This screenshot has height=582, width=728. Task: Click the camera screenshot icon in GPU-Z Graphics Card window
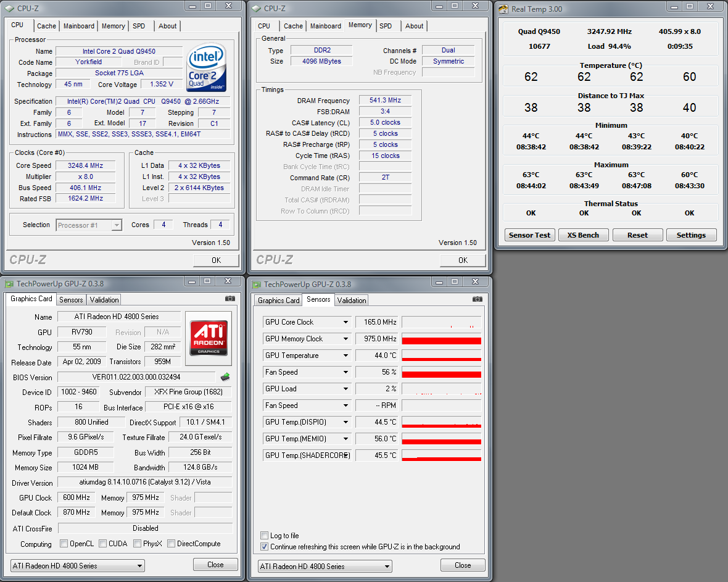230,299
